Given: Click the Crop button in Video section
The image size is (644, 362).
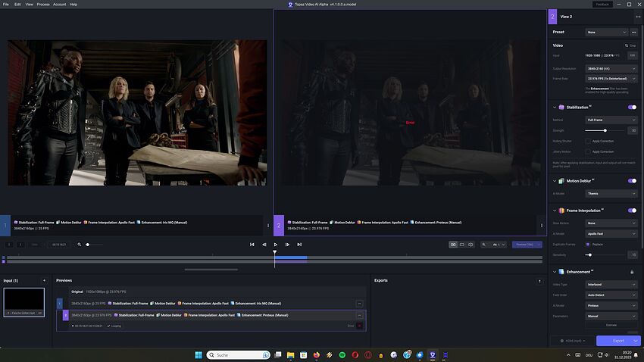Looking at the screenshot, I should point(630,45).
